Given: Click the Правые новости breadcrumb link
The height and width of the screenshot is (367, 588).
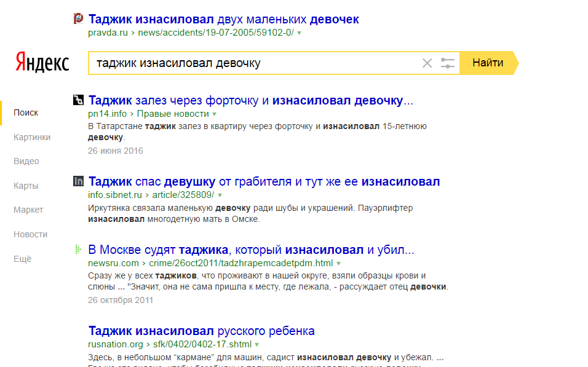Looking at the screenshot, I should pyautogui.click(x=173, y=114).
